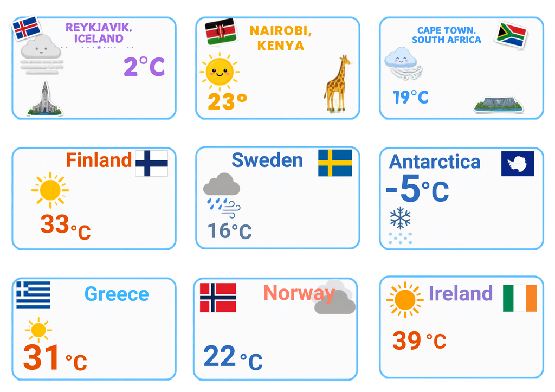Click the Table Mountain illustration
The height and width of the screenshot is (392, 555).
(498, 105)
